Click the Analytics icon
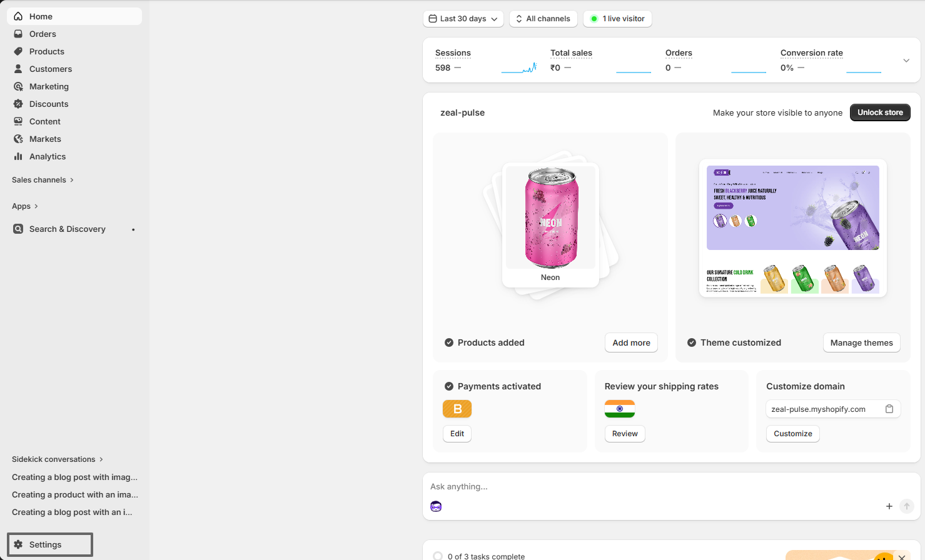Screen dimensions: 925x560 coord(18,156)
